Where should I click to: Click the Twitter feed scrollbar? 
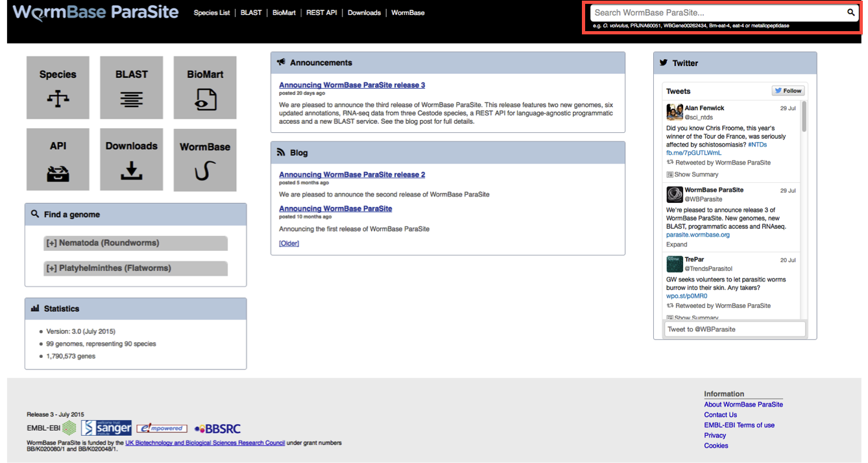tap(804, 117)
